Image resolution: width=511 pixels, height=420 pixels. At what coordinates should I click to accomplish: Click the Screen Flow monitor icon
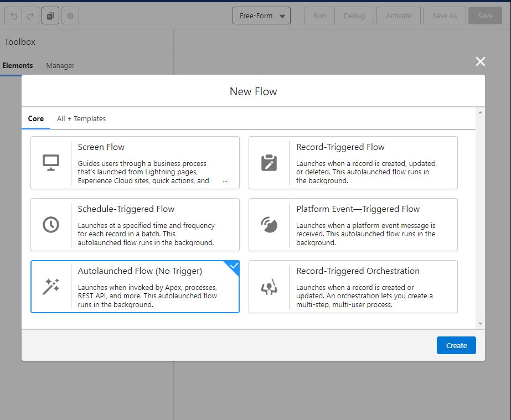tap(51, 163)
